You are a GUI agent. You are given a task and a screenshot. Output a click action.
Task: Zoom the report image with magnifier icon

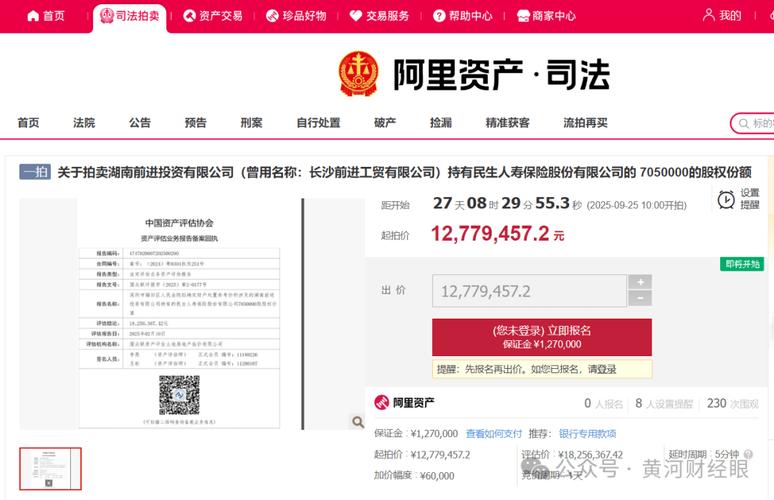point(358,422)
